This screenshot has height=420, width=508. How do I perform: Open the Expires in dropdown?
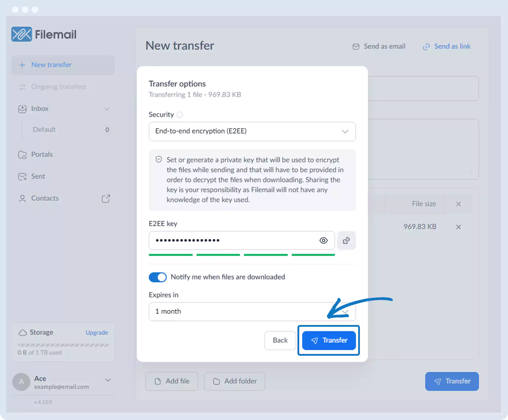(252, 312)
